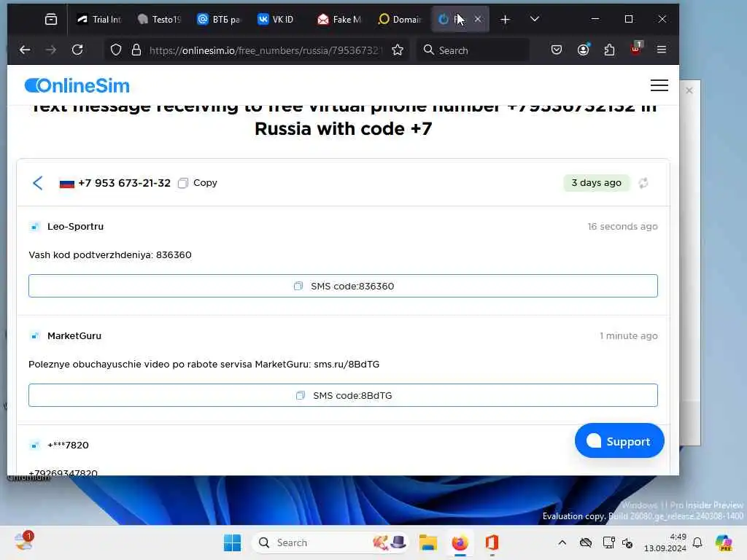
Task: Open the widgets icon with badge 1
Action: tap(24, 542)
